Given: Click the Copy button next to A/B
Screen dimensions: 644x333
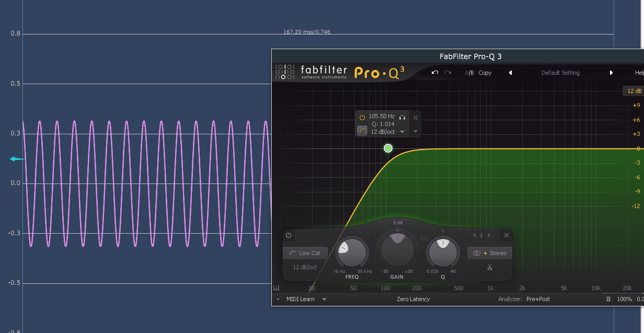Looking at the screenshot, I should (485, 73).
